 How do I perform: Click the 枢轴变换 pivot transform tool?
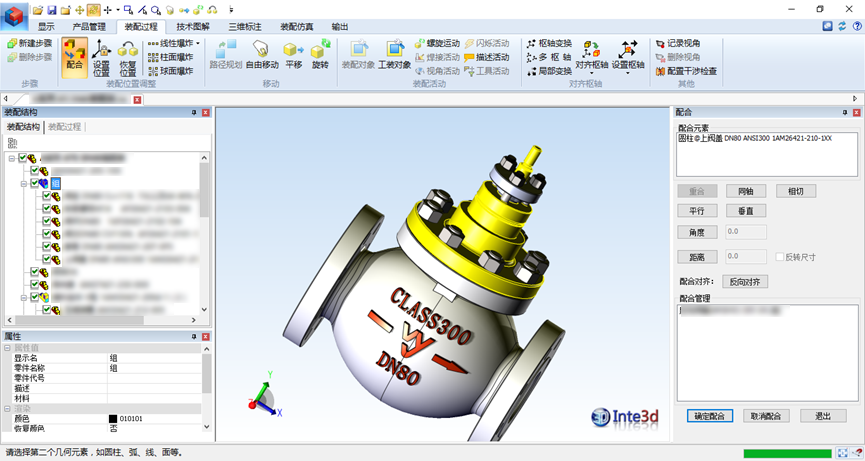click(549, 43)
